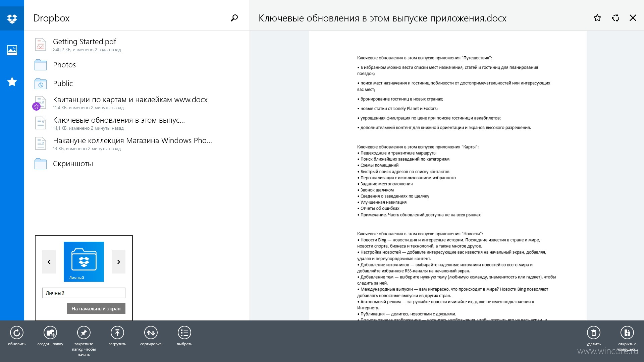Click the создать папку icon
This screenshot has height=362, width=644.
pos(50,333)
